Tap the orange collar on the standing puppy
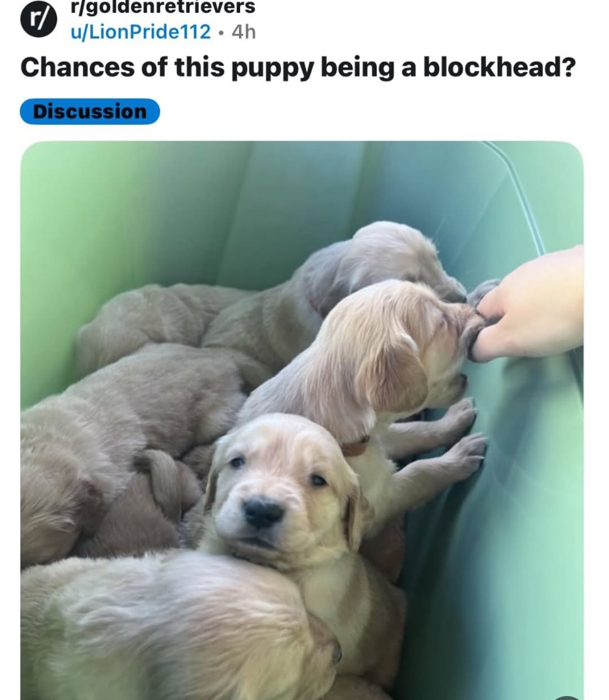 click(x=355, y=448)
